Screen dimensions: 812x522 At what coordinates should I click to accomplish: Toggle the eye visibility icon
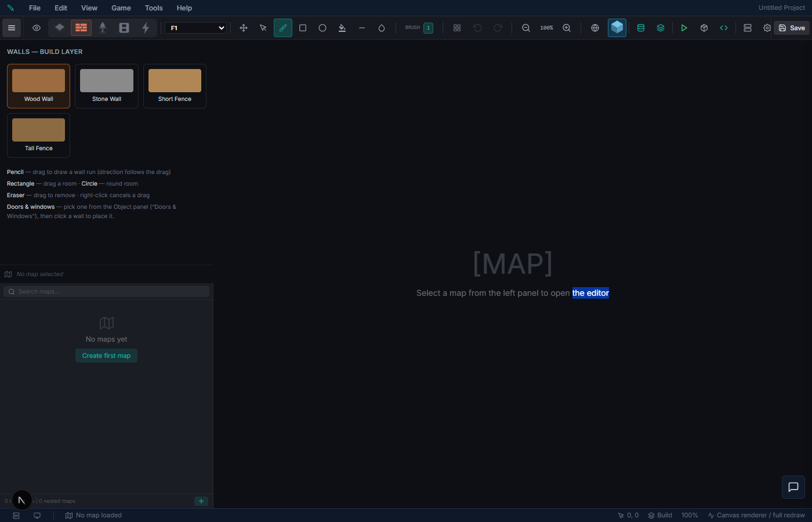coord(37,28)
